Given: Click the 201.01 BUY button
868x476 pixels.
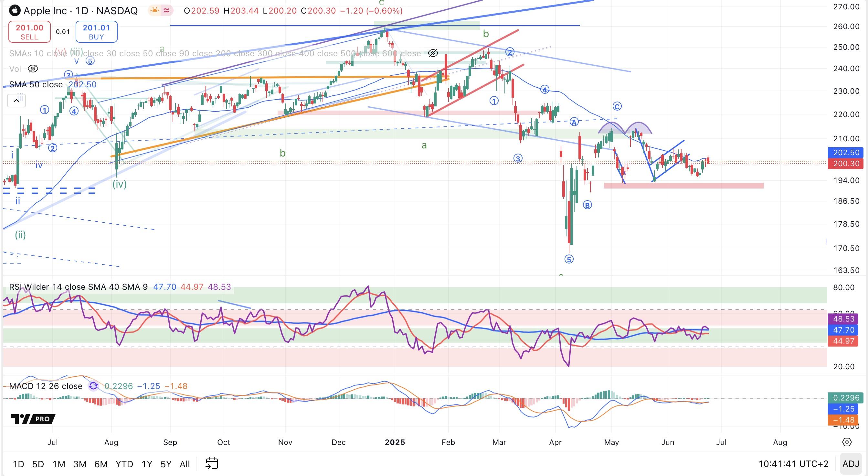Looking at the screenshot, I should pos(96,32).
